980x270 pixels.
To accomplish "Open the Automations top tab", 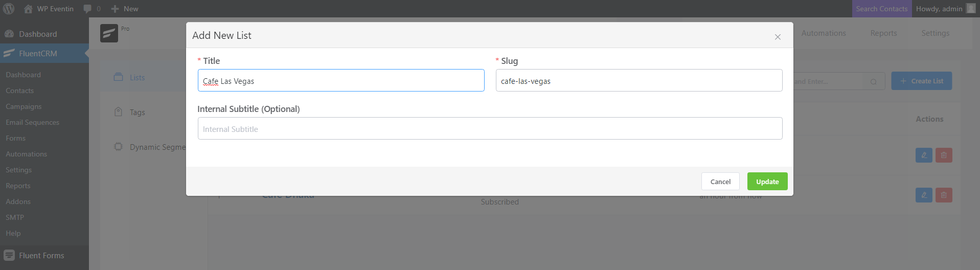I will (x=824, y=33).
